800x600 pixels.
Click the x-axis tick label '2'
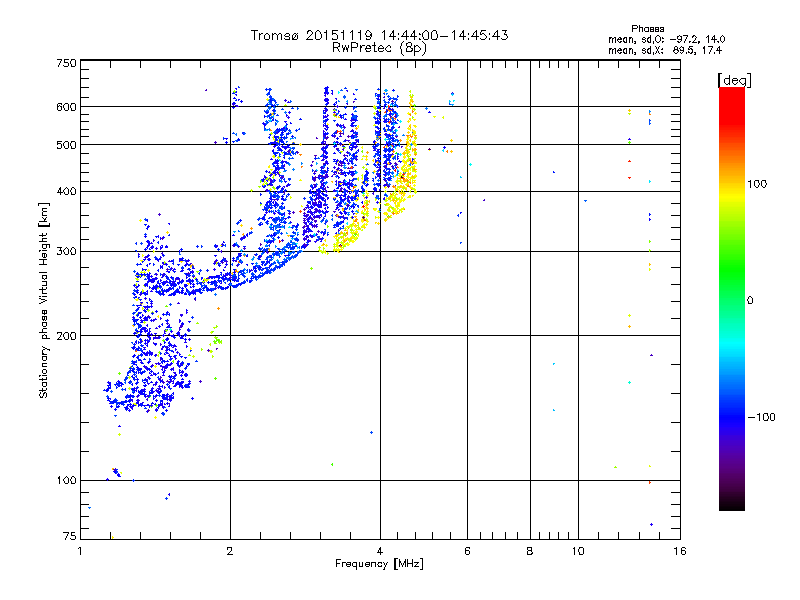[230, 551]
